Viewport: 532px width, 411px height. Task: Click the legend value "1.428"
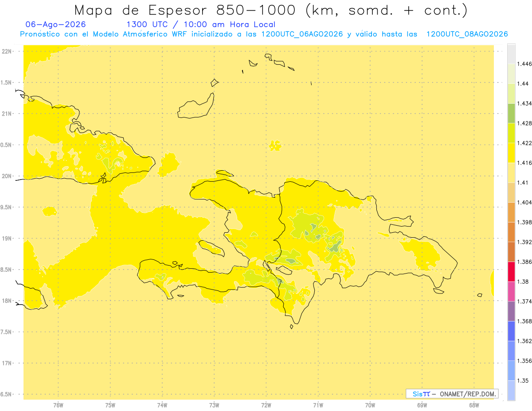(524, 123)
